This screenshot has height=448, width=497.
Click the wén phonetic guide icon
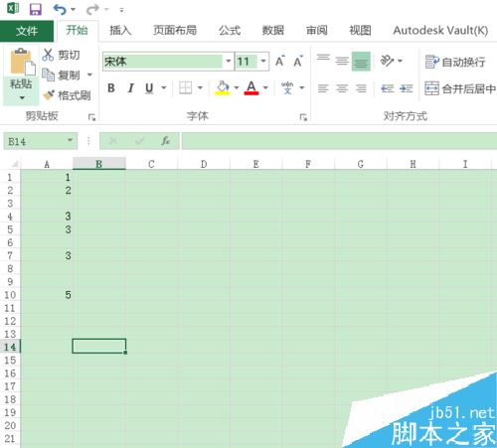click(287, 88)
